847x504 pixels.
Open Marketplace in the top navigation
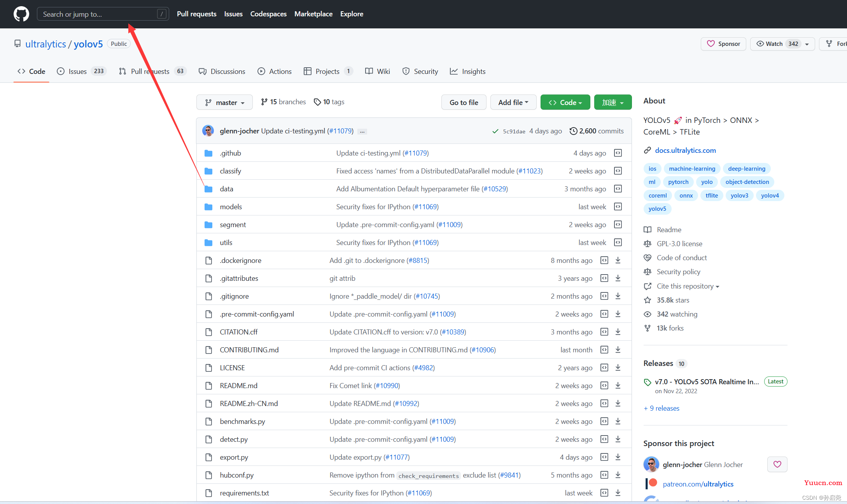(x=313, y=14)
